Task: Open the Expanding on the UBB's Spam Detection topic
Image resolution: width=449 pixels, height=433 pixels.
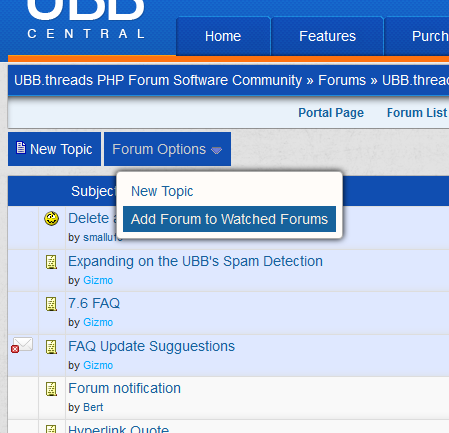Action: 195,261
